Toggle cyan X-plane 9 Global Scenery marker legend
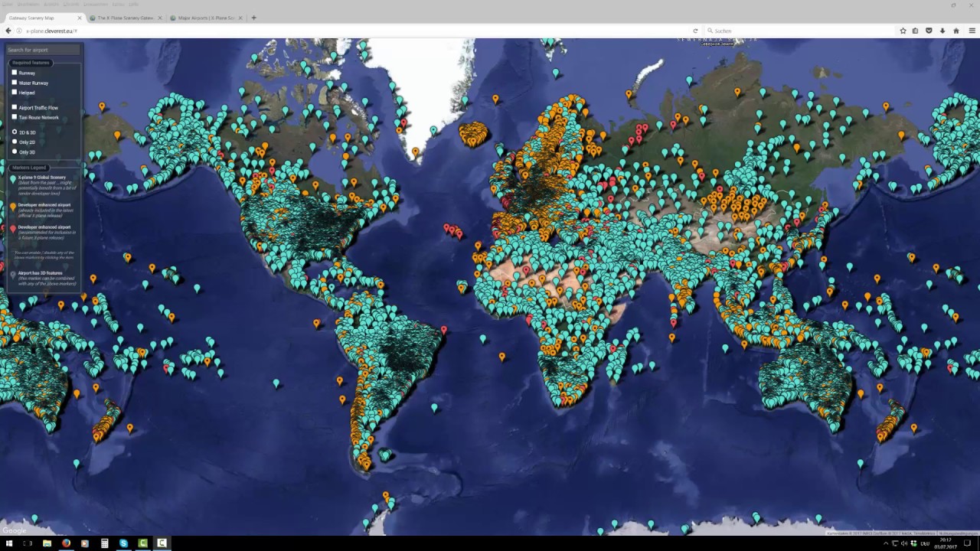The height and width of the screenshot is (551, 980). pyautogui.click(x=13, y=178)
